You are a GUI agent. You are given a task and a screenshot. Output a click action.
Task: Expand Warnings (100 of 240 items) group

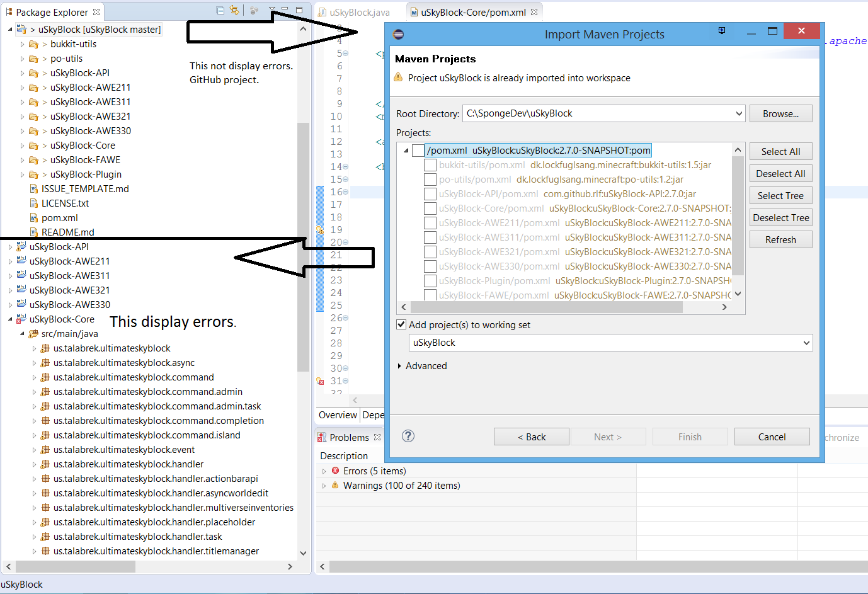pos(324,486)
